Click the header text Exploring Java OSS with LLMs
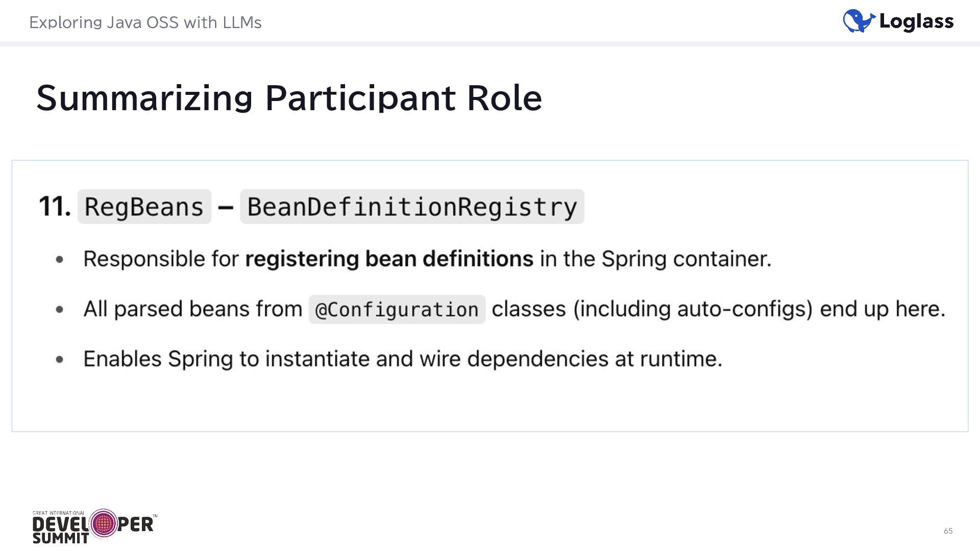 (145, 22)
